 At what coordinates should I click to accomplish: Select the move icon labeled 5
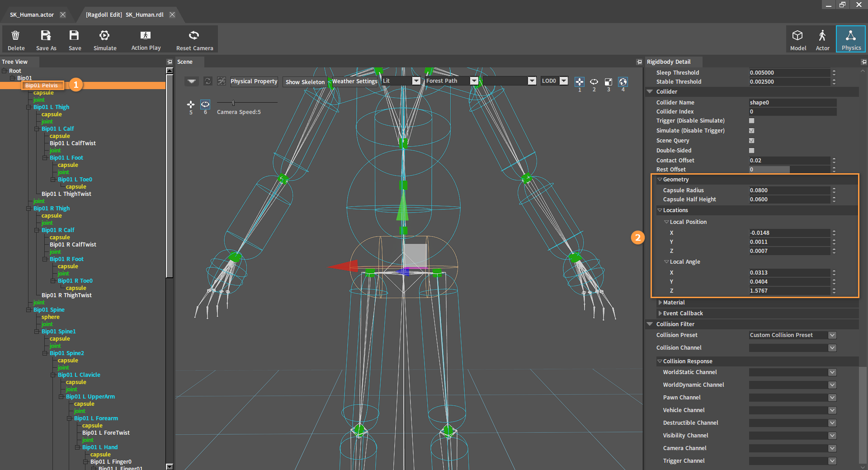pyautogui.click(x=191, y=104)
